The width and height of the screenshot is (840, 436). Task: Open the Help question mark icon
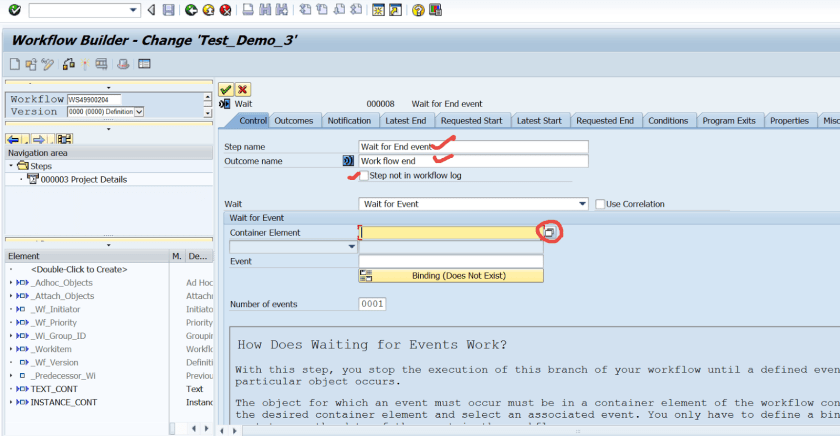pos(418,10)
